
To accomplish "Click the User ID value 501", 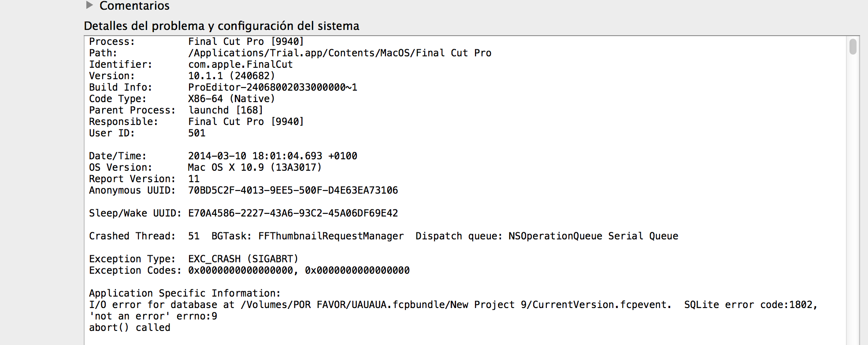I will click(x=197, y=133).
